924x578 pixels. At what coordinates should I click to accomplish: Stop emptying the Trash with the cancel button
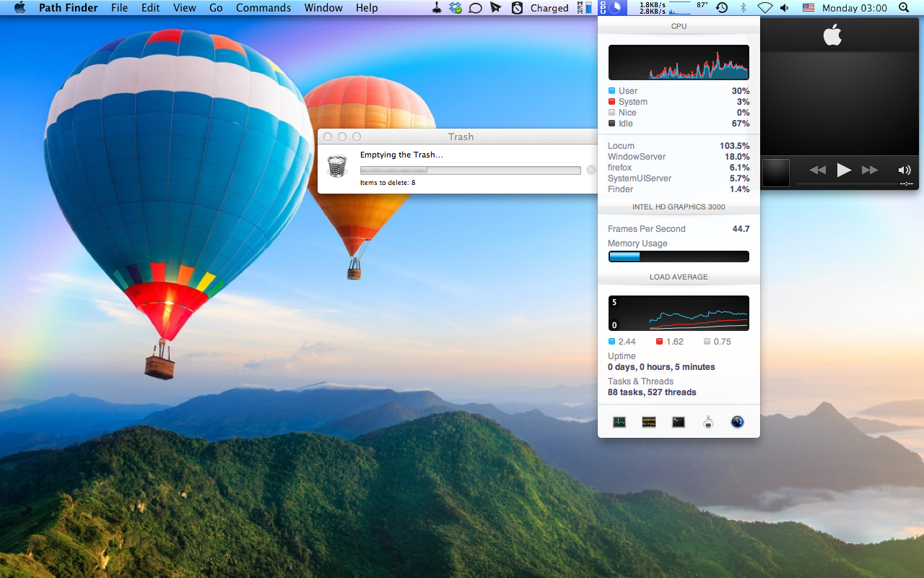(x=591, y=171)
